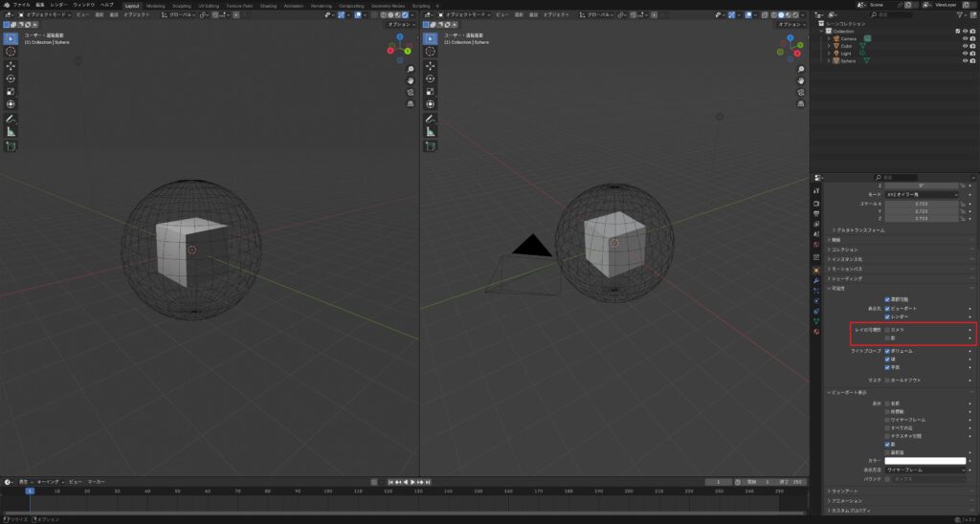Viewport: 980px width, 524px height.
Task: Open the Tool properties tab
Action: [x=816, y=190]
